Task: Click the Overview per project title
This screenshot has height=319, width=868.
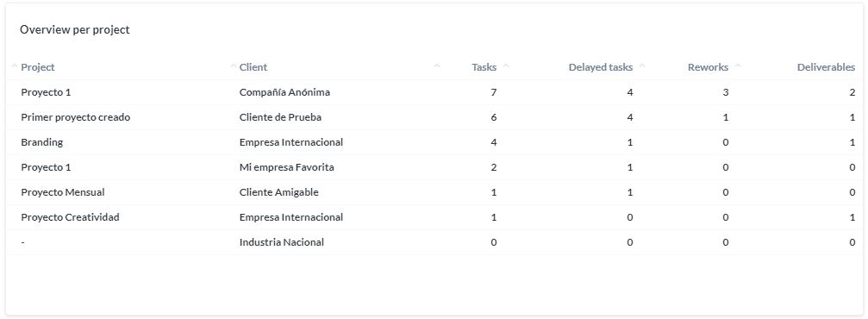Action: (x=75, y=30)
